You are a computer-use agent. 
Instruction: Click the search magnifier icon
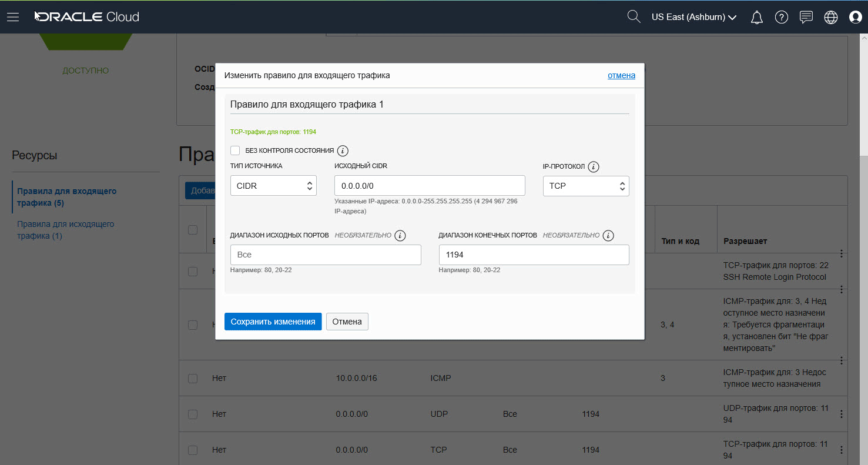point(633,17)
